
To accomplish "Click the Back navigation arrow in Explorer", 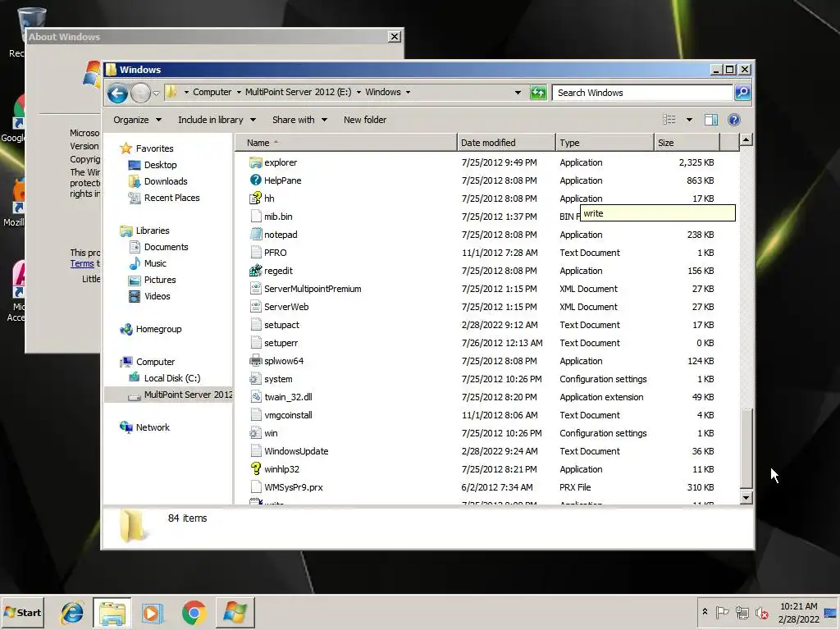I will (x=117, y=94).
